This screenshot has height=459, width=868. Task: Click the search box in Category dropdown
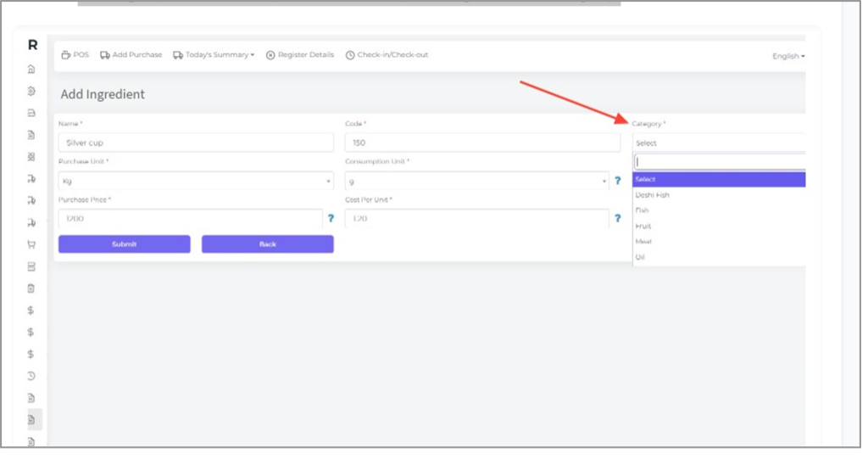point(720,162)
